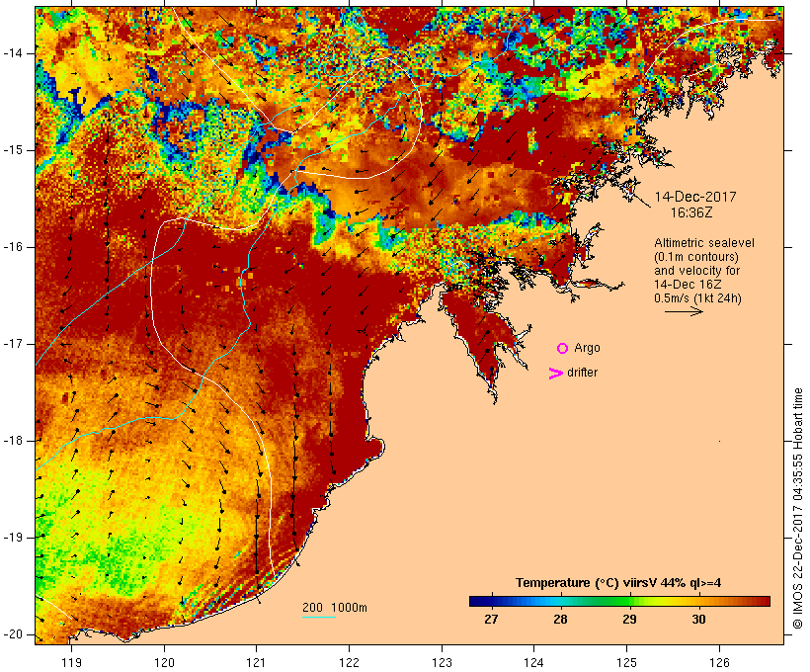The image size is (810, 672).
Task: Click the '200 1000m' bathymetry legend label
Action: [x=335, y=608]
